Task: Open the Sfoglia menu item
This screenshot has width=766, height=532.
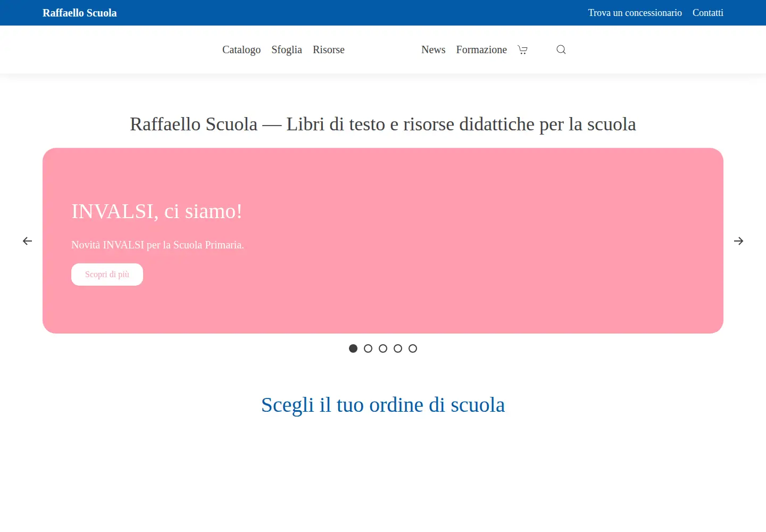Action: coord(287,49)
